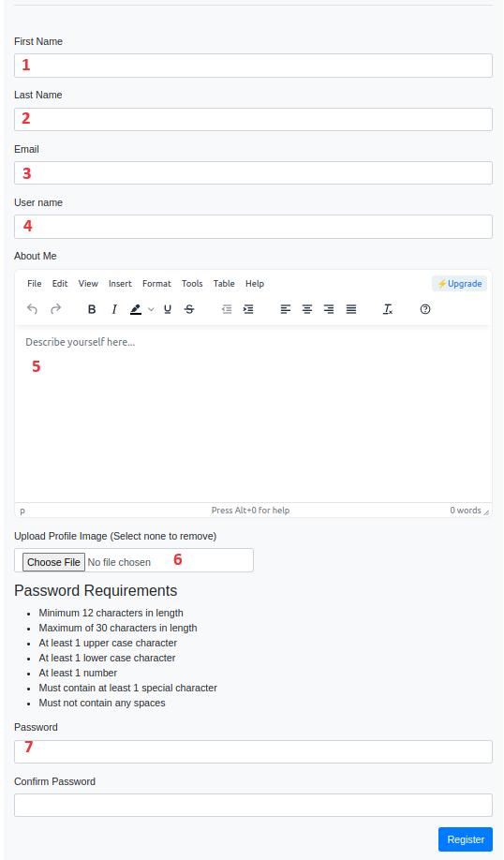Expand the highlight color dropdown chevron
The width and height of the screenshot is (504, 860).
pyautogui.click(x=151, y=309)
